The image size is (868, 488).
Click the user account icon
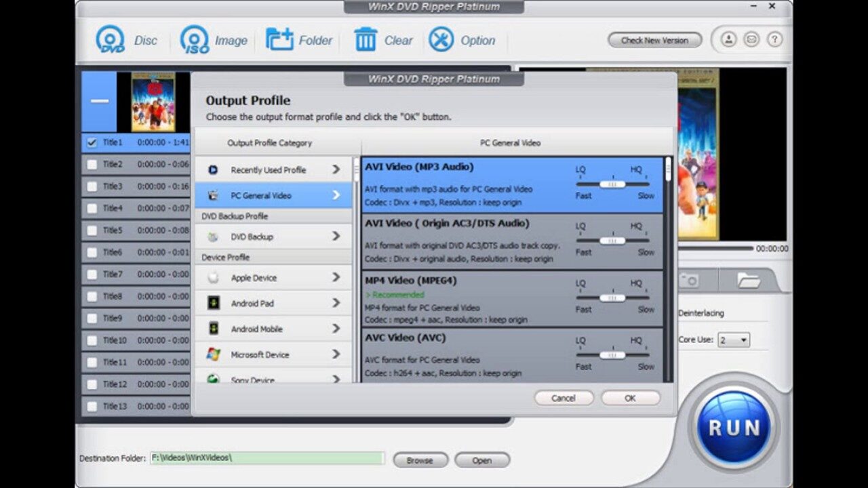(x=728, y=39)
